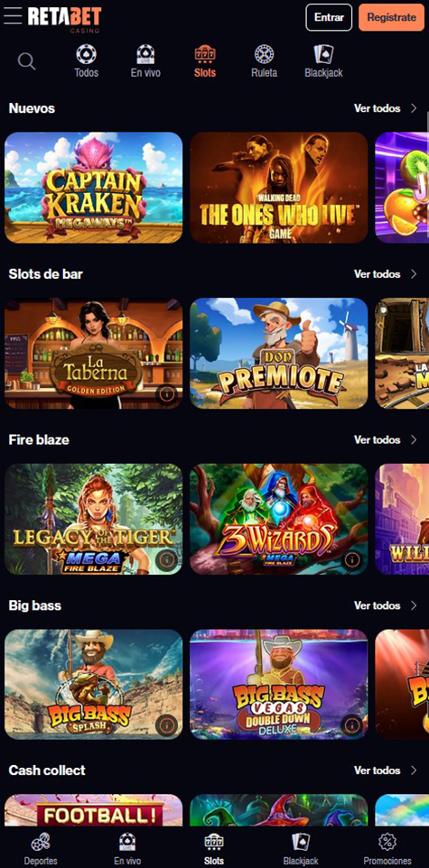429x868 pixels.
Task: Select the Slots category tab
Action: click(x=205, y=60)
